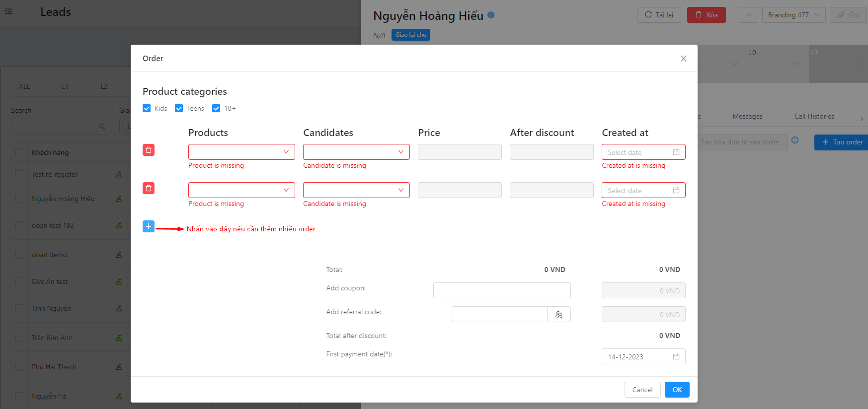Click the Giao lại cho button
This screenshot has height=409, width=868.
[411, 35]
